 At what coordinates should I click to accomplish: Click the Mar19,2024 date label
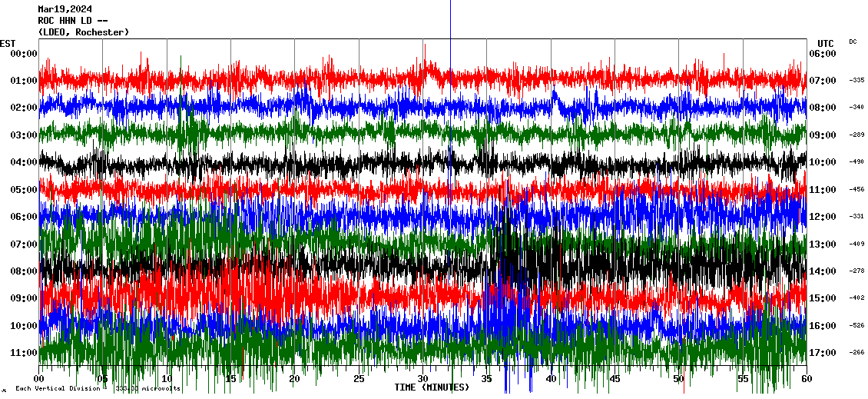[x=65, y=9]
